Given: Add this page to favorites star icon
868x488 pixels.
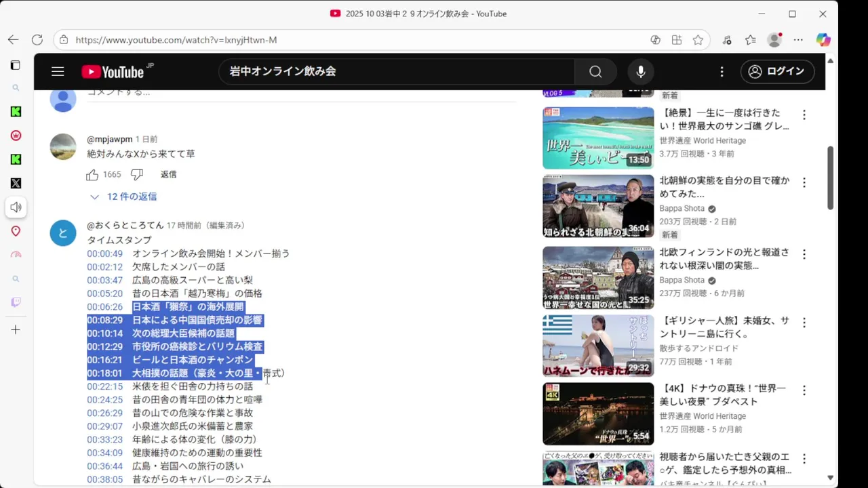Looking at the screenshot, I should click(698, 40).
